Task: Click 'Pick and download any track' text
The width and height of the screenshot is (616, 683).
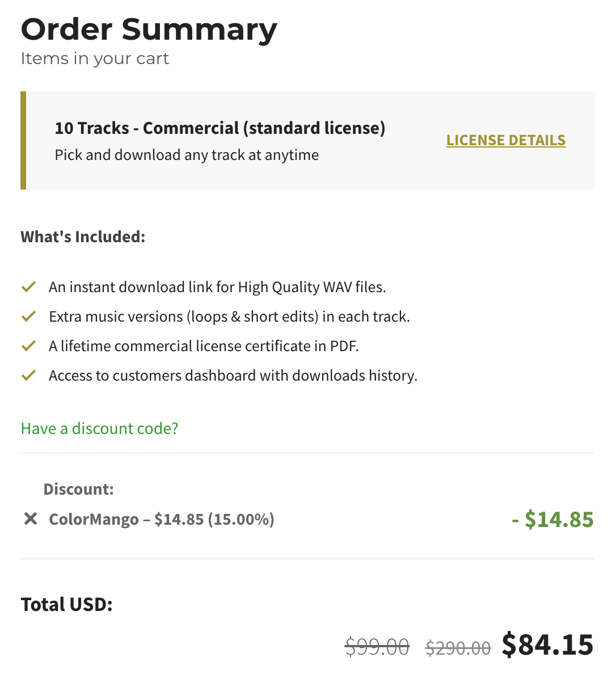Action: 186,154
